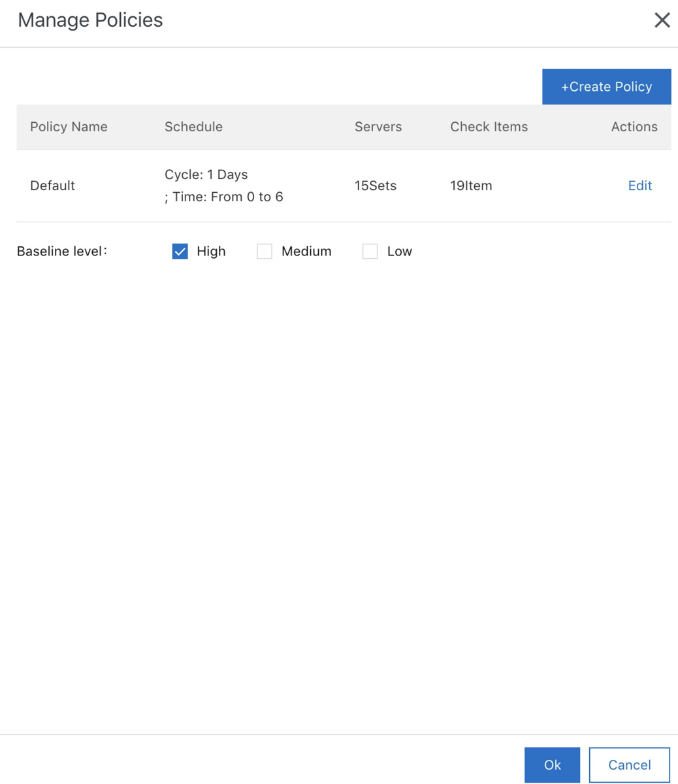Confirm settings with the Ok button
This screenshot has height=784, width=678.
click(551, 764)
